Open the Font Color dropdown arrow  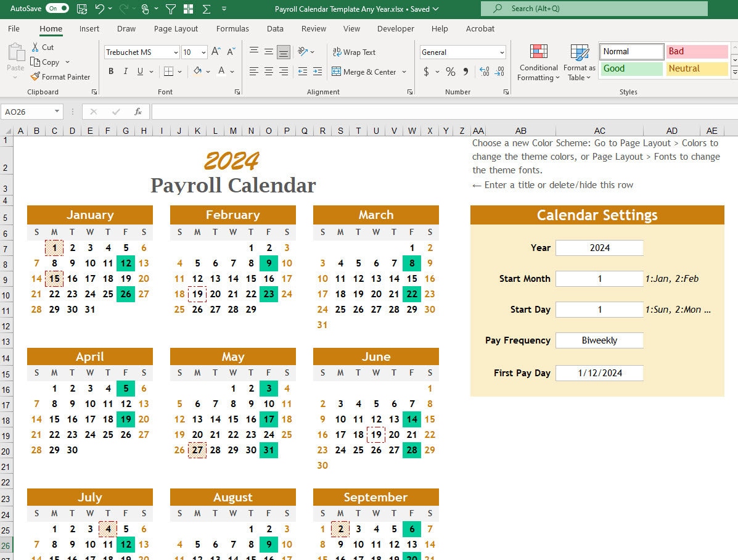232,72
